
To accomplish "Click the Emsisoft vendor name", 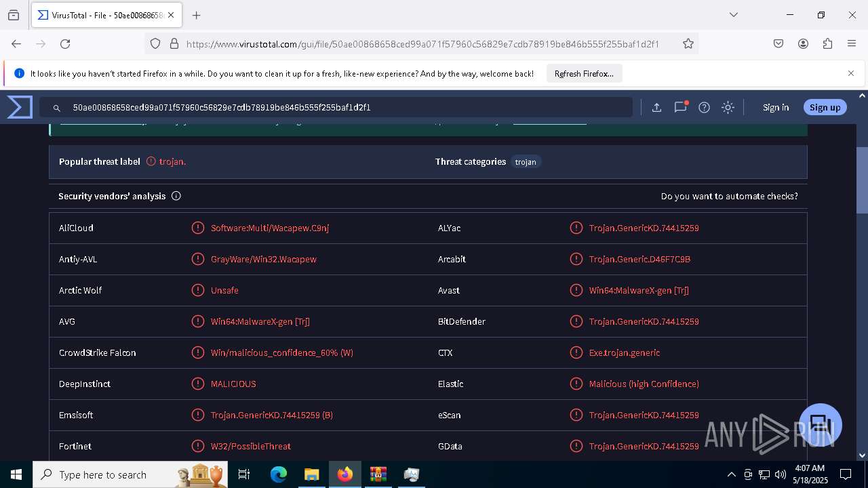I will coord(76,415).
